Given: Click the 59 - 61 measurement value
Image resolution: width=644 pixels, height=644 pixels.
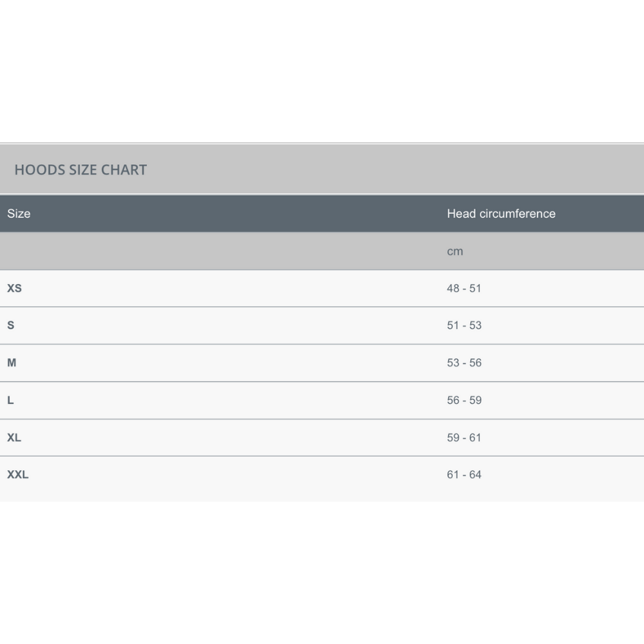Looking at the screenshot, I should point(464,437).
